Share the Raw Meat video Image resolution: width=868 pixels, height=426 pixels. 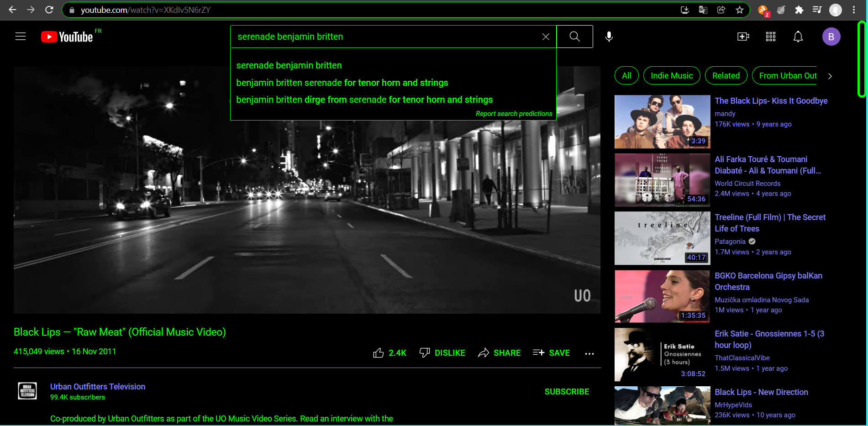(x=499, y=353)
